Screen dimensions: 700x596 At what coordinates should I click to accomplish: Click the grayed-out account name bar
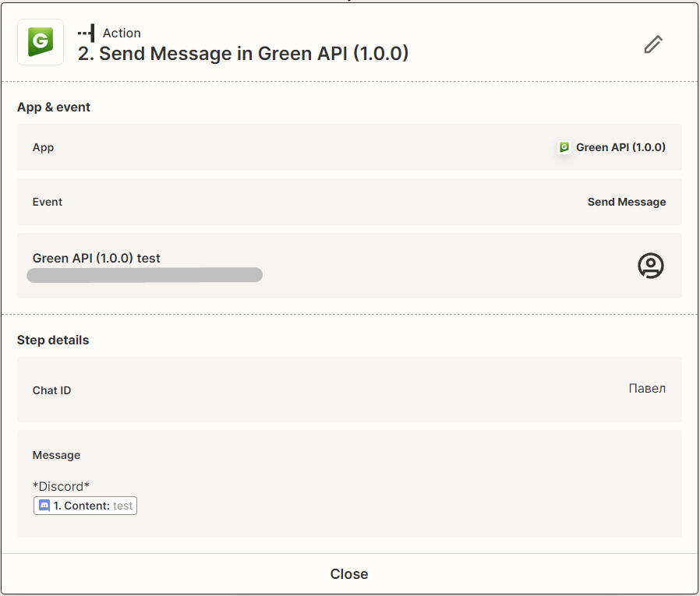[x=144, y=274]
